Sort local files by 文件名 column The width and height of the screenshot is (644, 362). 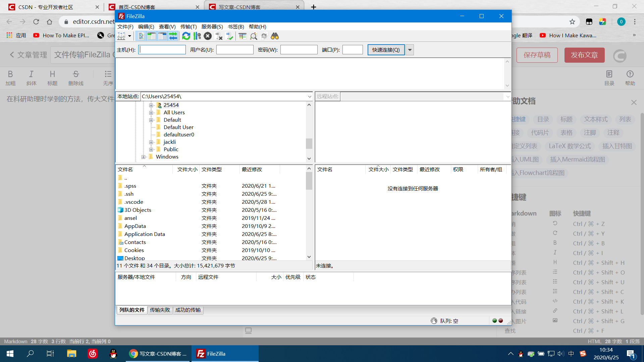point(144,170)
